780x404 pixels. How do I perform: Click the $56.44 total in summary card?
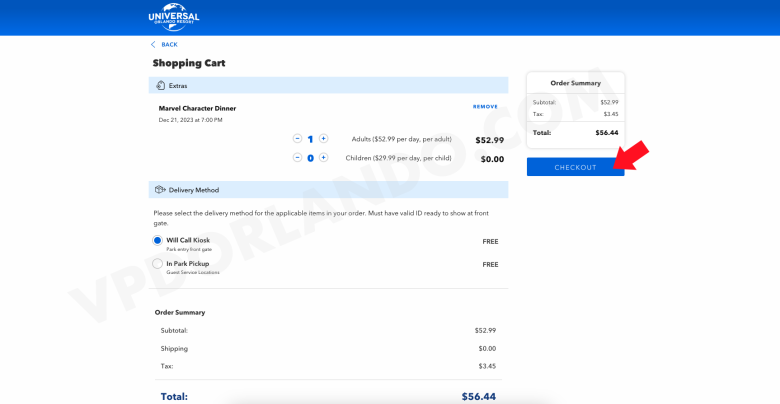(607, 133)
